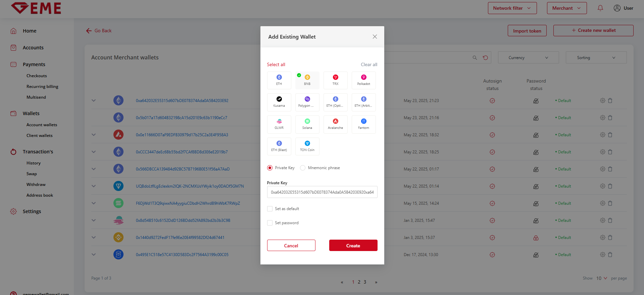
Task: Choose the TON Coin tile
Action: pyautogui.click(x=307, y=146)
